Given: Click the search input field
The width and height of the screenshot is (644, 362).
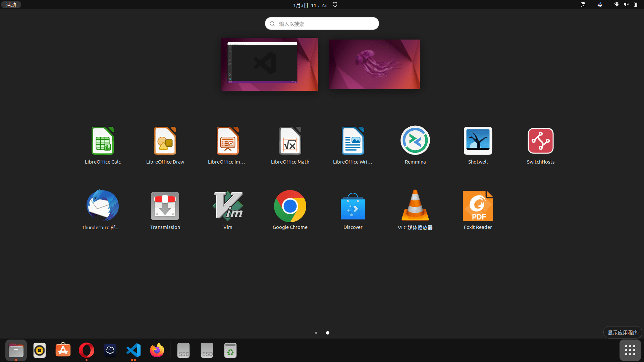Looking at the screenshot, I should point(322,23).
